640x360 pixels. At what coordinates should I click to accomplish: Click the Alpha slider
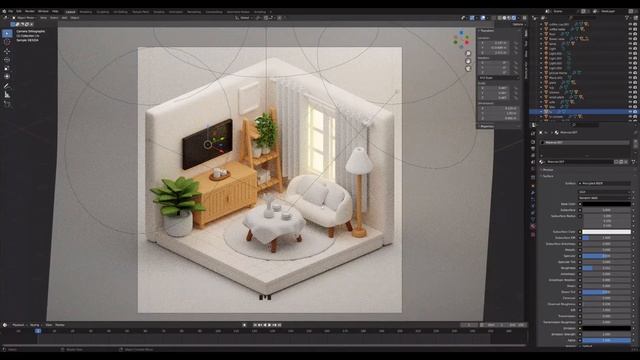(x=607, y=340)
